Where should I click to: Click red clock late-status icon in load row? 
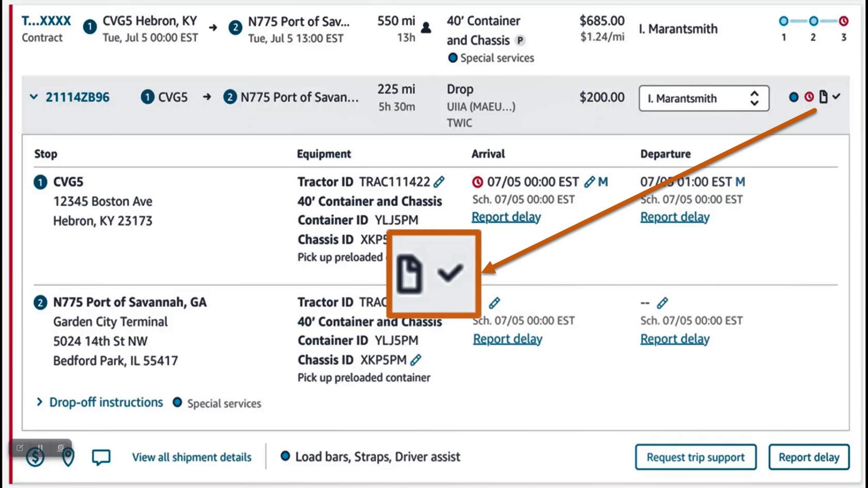(809, 97)
